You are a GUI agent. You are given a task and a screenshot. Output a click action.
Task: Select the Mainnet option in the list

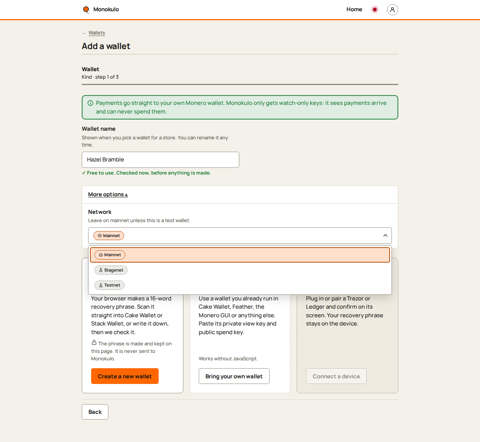240,255
